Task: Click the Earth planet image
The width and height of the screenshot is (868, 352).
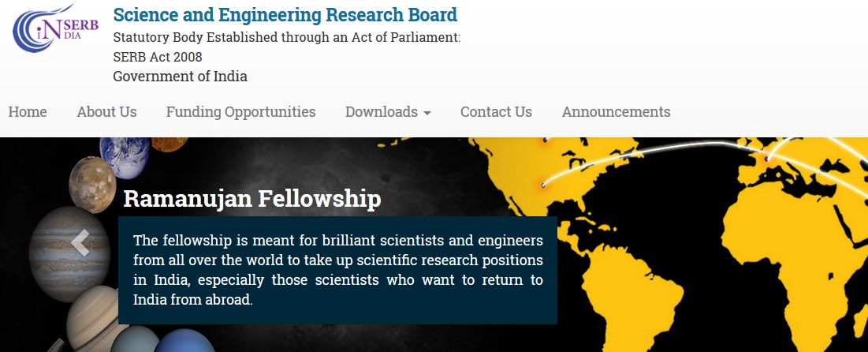Action: 125,157
